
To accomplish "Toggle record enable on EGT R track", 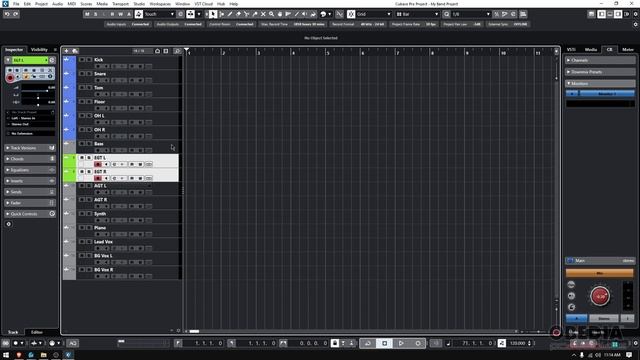I will point(98,178).
